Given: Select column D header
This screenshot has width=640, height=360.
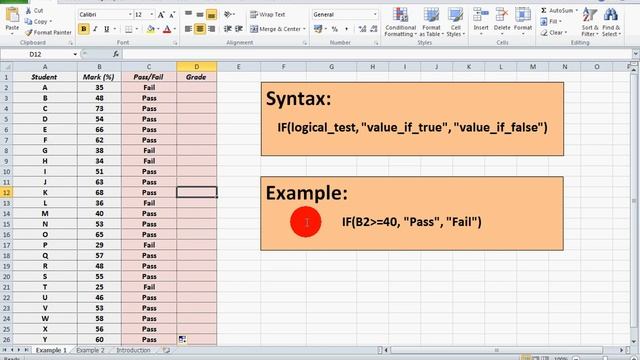Looking at the screenshot, I should point(196,67).
